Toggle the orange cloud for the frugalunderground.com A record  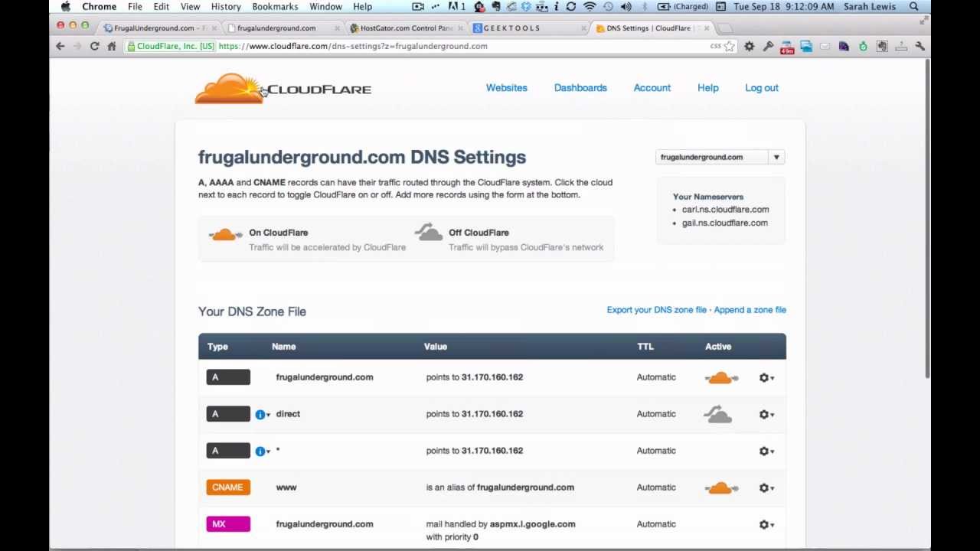coord(721,377)
